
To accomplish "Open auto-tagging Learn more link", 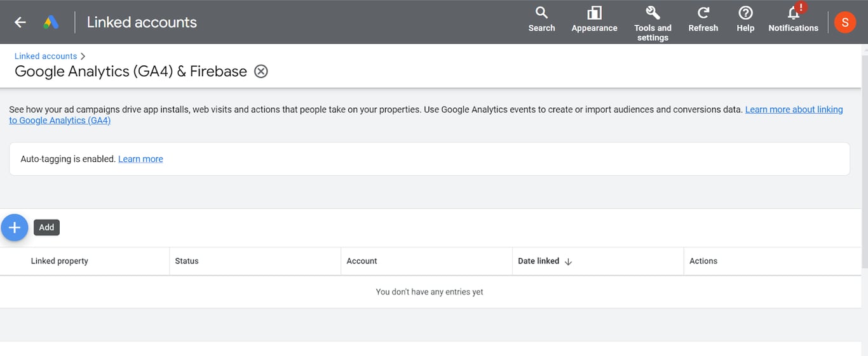I will coord(140,159).
